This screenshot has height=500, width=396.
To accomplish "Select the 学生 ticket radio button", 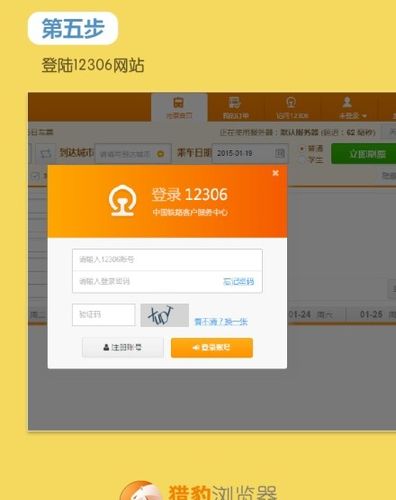I will pyautogui.click(x=302, y=160).
